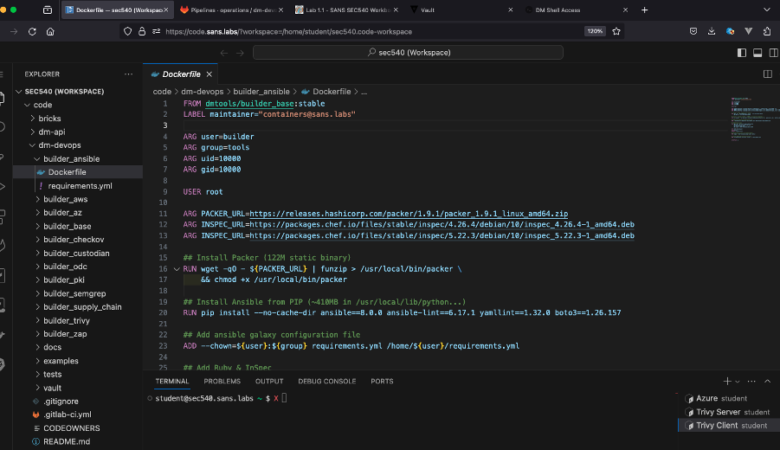The height and width of the screenshot is (450, 780).
Task: Click the new terminal plus icon
Action: tap(727, 381)
